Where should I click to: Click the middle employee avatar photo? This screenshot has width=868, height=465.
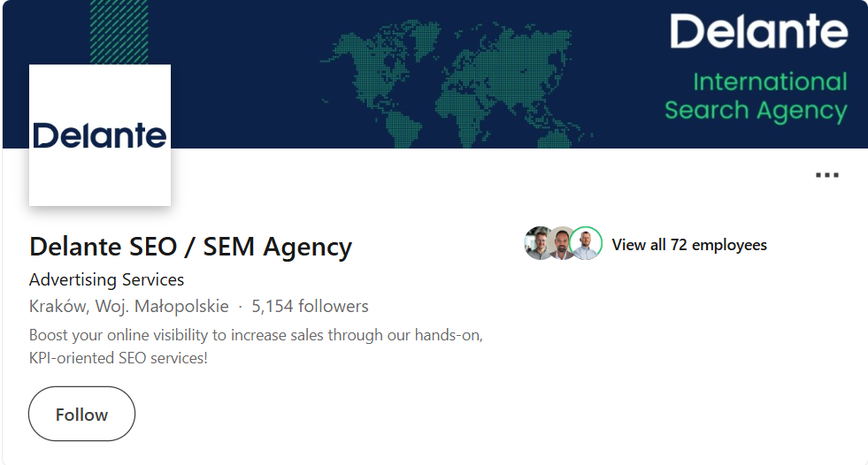[x=561, y=244]
